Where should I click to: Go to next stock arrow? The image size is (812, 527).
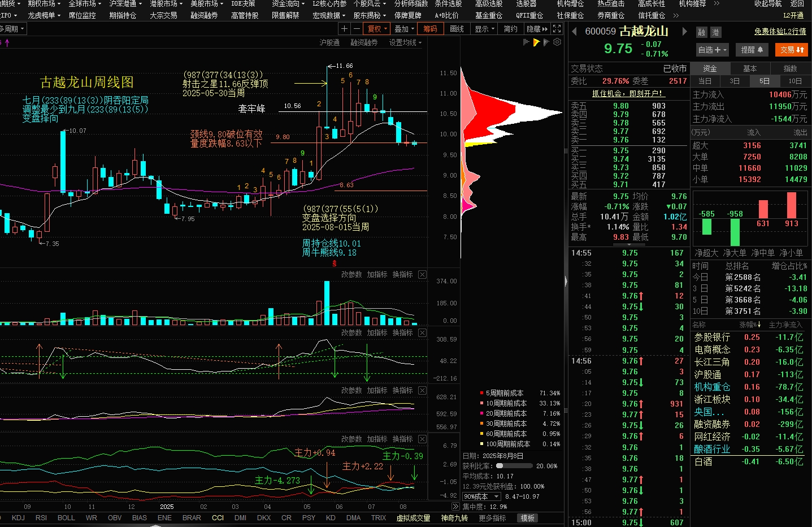click(x=685, y=32)
